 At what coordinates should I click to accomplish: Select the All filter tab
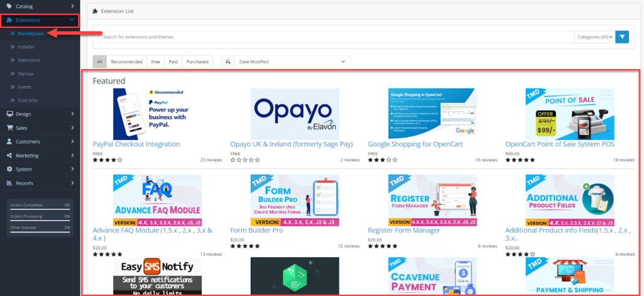tap(100, 62)
